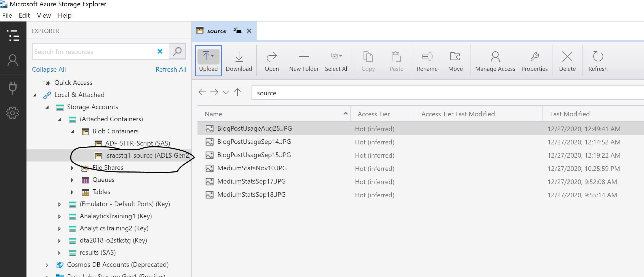644x277 pixels.
Task: Sort by the Last Modified column header
Action: [593, 114]
